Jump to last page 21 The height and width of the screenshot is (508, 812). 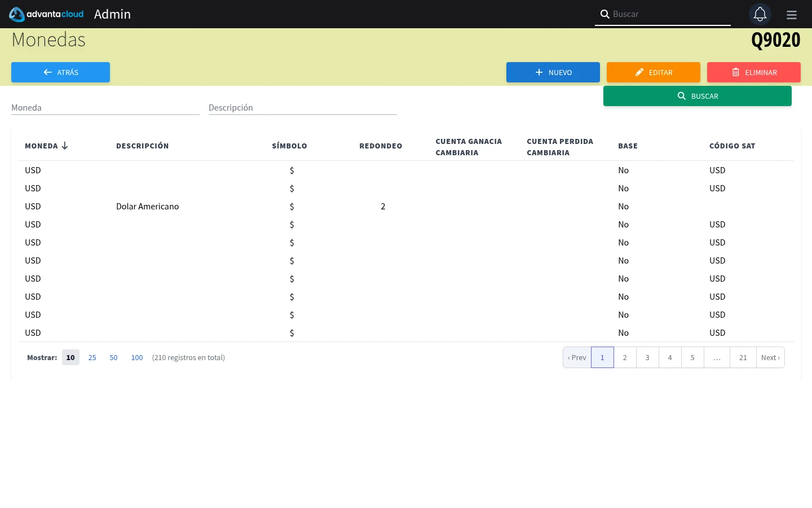tap(743, 357)
